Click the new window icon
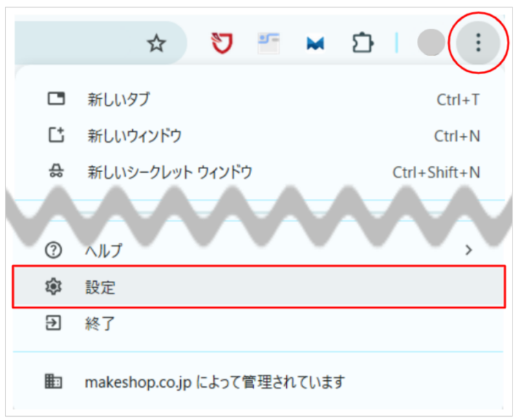This screenshot has height=420, width=518. click(56, 135)
